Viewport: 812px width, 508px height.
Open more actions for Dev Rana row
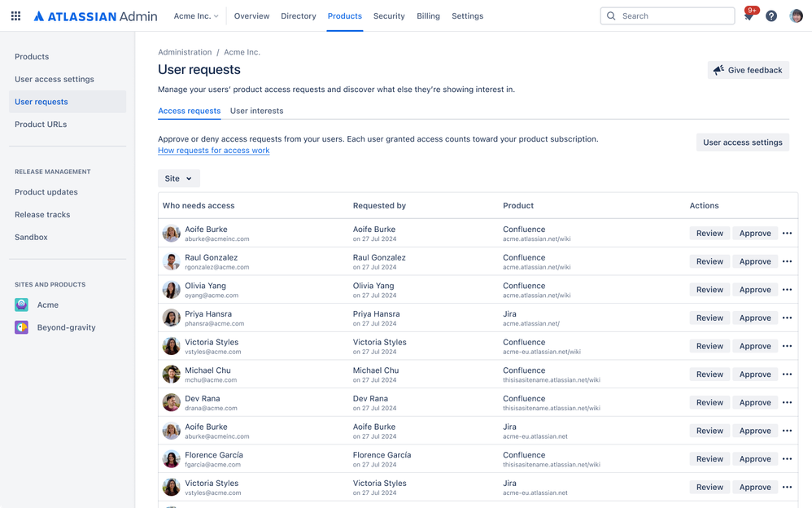click(x=787, y=402)
